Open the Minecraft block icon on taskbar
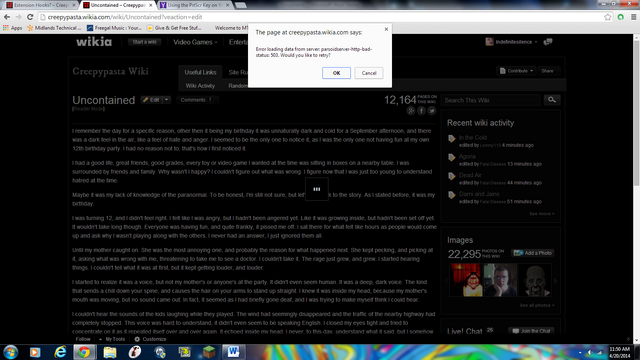The image size is (640, 360). (209, 352)
